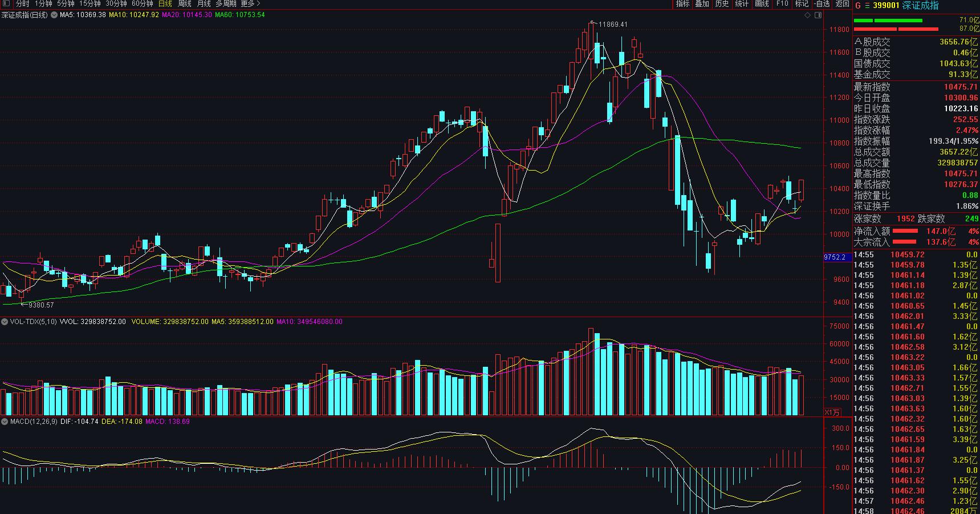Switch to the 周线 weekly chart

pyautogui.click(x=185, y=4)
